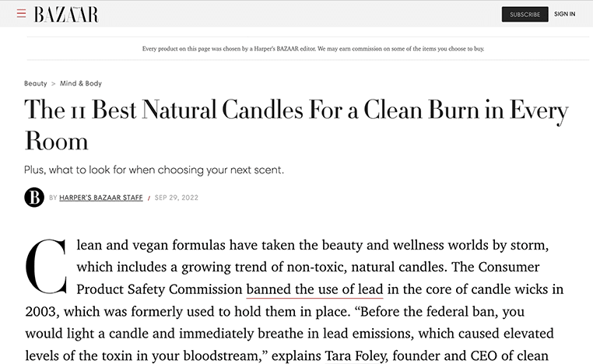
Task: Click the 'BY' byline label
Action: (53, 198)
